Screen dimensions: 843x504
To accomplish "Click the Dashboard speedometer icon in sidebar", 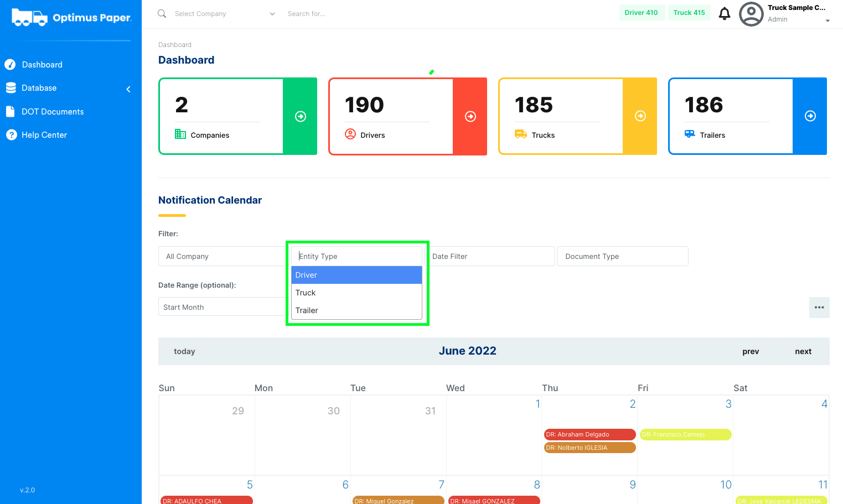I will 10,65.
